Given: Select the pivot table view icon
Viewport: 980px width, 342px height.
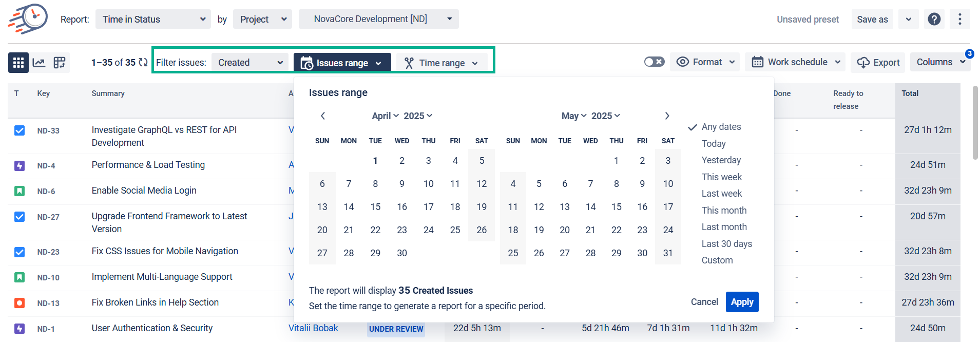Looking at the screenshot, I should 60,63.
